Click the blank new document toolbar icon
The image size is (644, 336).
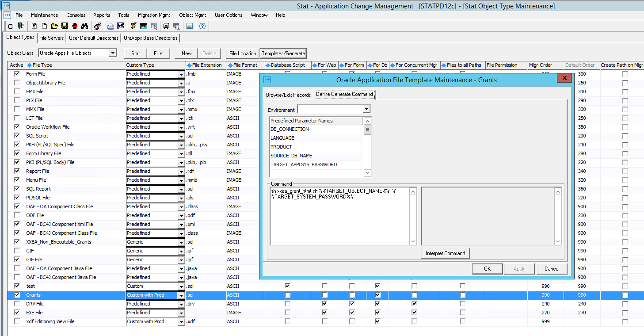[x=44, y=26]
